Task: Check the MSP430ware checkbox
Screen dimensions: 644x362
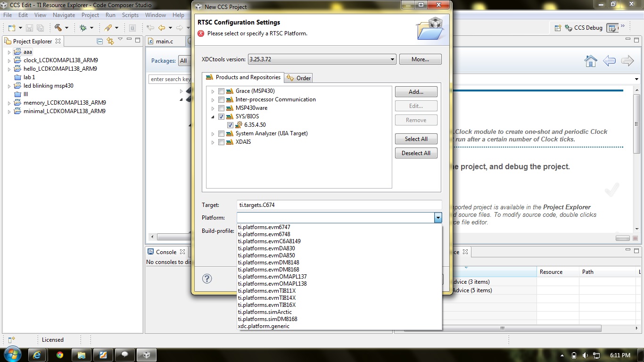Action: [221, 108]
